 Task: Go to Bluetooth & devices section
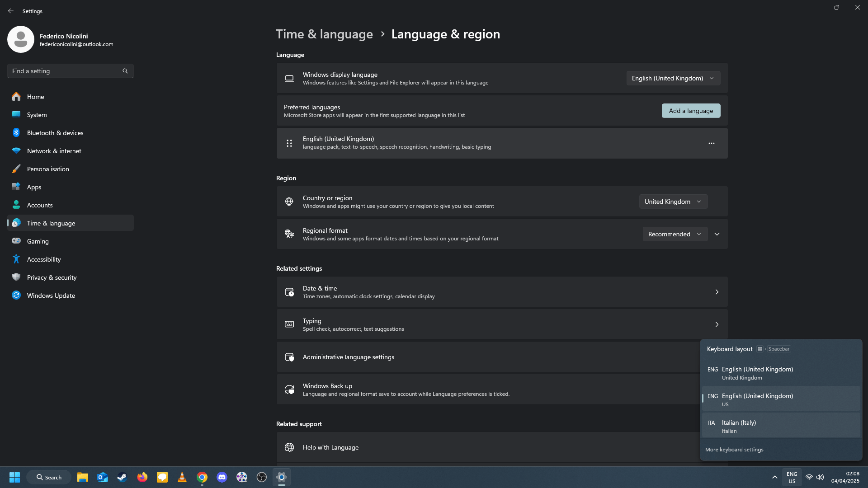tap(55, 133)
